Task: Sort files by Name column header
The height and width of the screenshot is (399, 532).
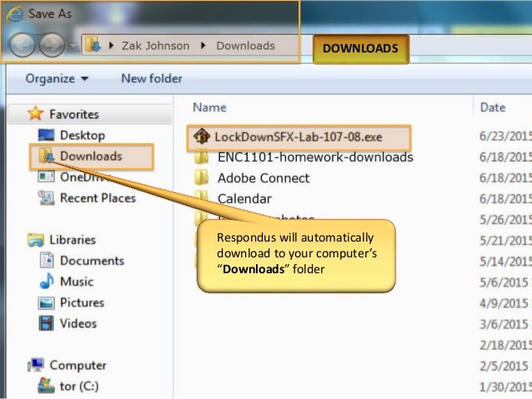Action: [x=209, y=107]
